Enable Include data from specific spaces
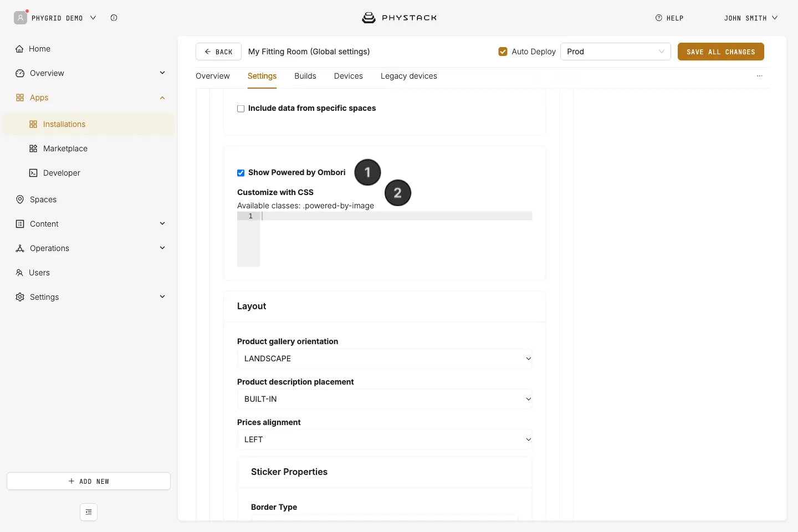This screenshot has width=798, height=532. pyautogui.click(x=241, y=109)
